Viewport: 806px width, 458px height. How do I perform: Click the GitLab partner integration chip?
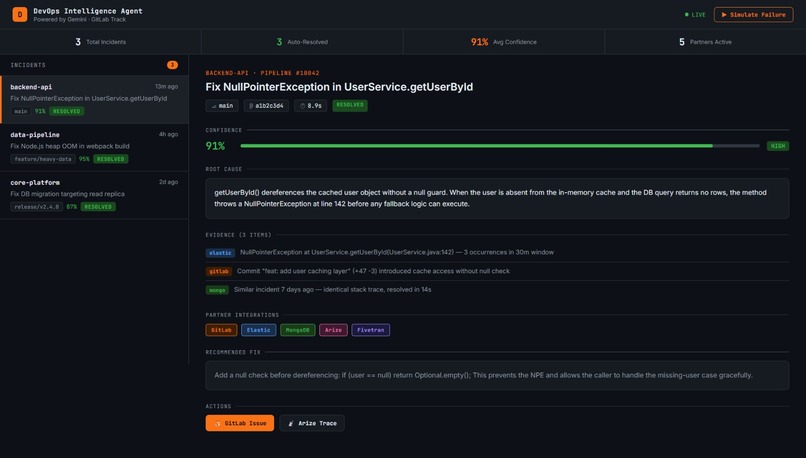point(222,330)
